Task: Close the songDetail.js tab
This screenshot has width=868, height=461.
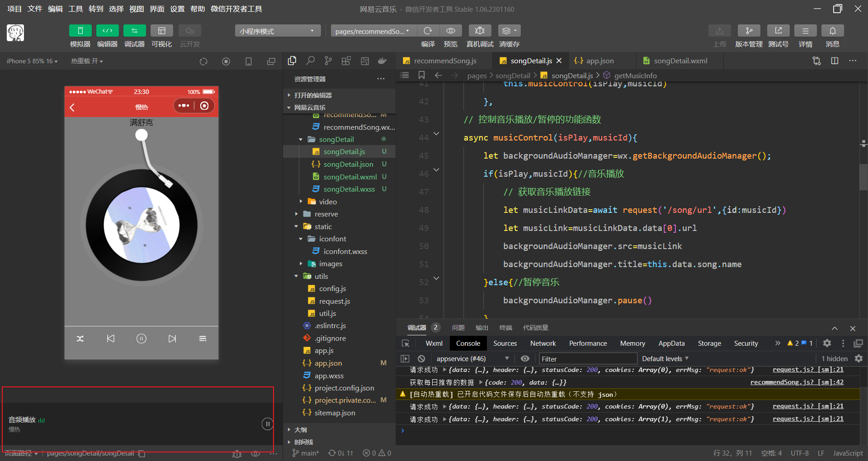Action: click(559, 61)
